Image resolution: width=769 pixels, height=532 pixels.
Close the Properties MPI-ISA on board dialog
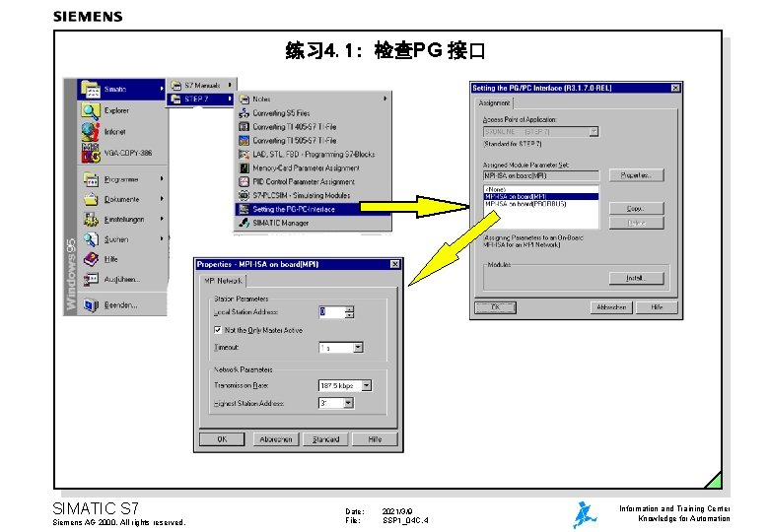click(394, 265)
